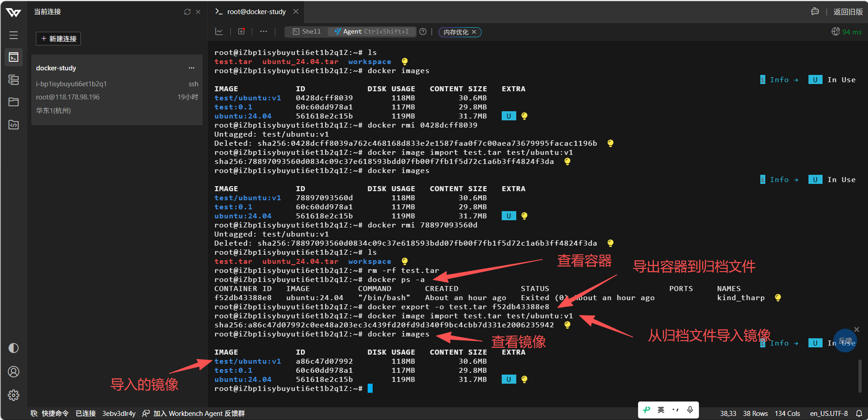Click U badge beside last ubuntu:24.04 row
The image size is (868, 420).
coord(509,379)
